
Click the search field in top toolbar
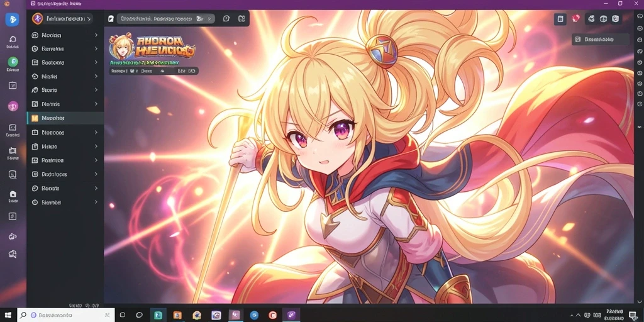click(x=166, y=18)
